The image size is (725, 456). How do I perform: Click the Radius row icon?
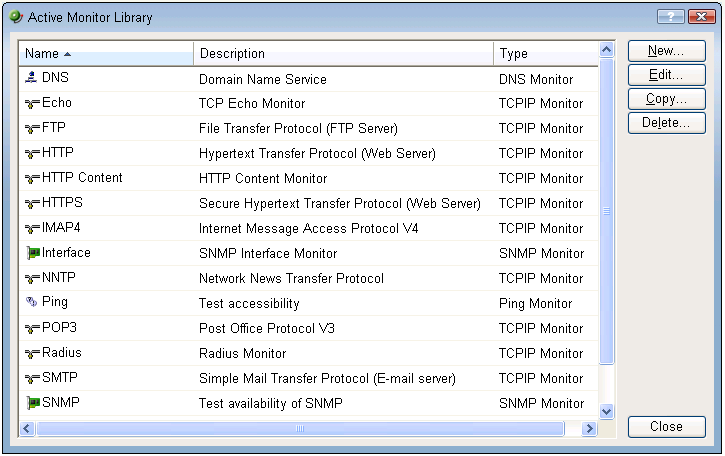[32, 353]
